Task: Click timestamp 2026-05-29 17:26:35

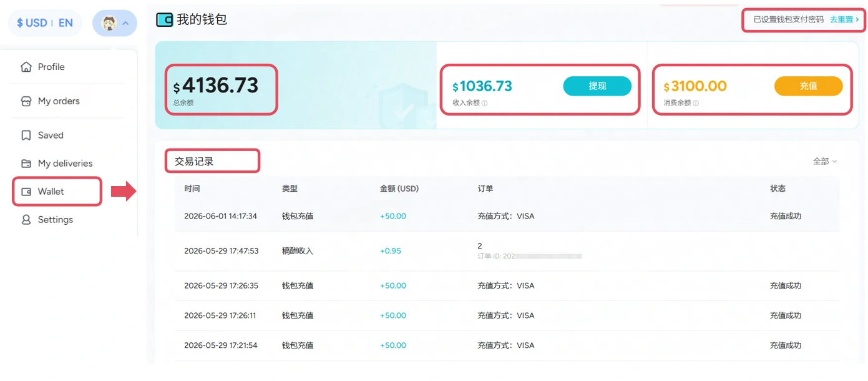Action: (x=221, y=285)
